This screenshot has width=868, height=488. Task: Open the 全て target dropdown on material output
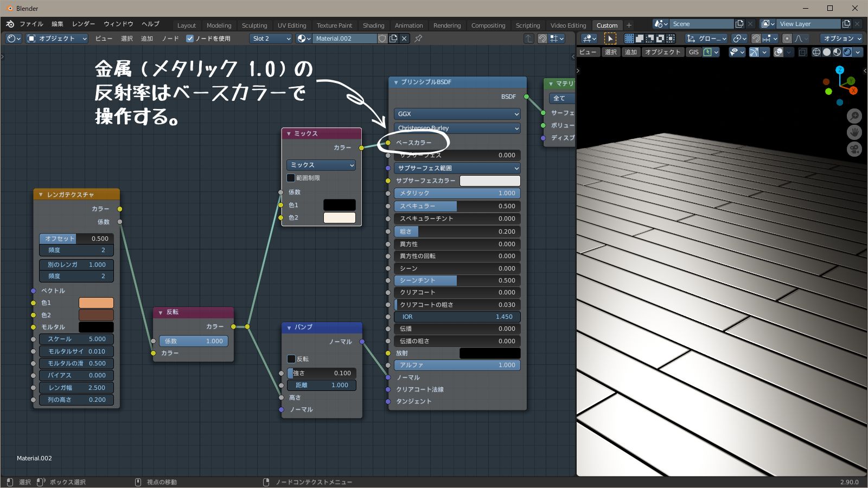pyautogui.click(x=563, y=98)
